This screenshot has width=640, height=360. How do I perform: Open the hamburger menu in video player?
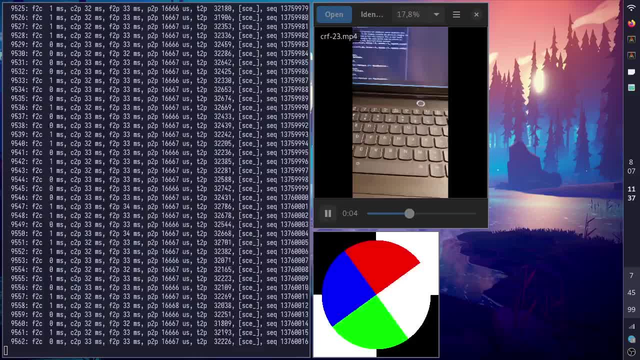[456, 14]
